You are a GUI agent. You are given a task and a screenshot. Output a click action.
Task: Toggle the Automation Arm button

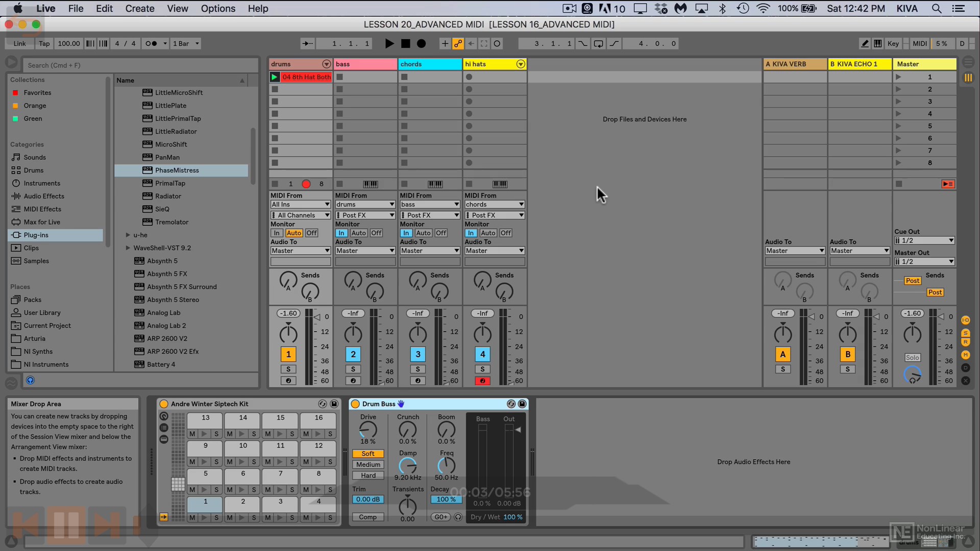[458, 44]
